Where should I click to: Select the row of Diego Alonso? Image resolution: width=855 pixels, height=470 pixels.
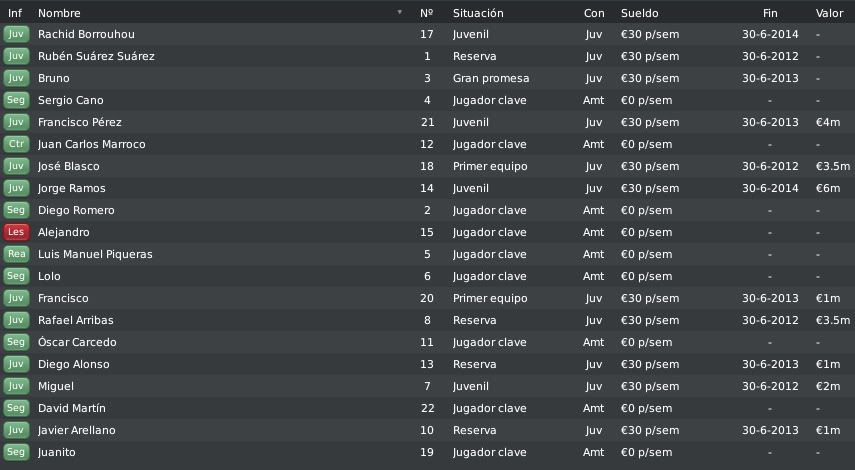[x=428, y=364]
